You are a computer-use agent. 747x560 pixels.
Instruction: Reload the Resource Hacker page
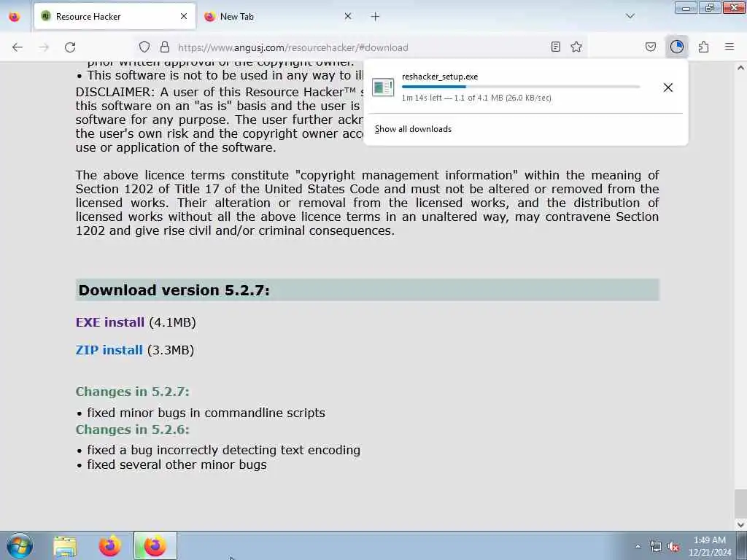pos(70,47)
